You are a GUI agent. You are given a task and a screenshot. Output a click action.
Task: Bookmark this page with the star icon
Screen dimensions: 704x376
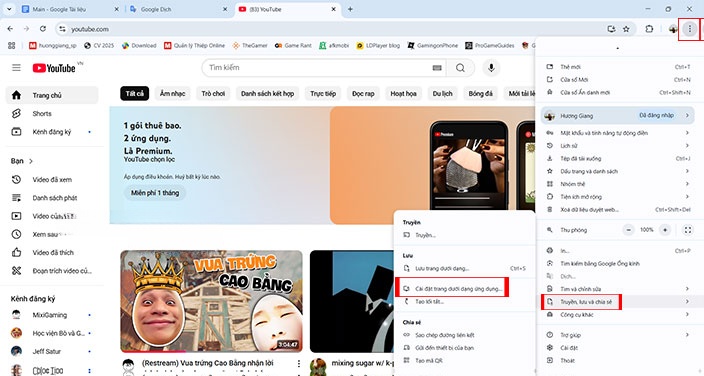coord(626,29)
